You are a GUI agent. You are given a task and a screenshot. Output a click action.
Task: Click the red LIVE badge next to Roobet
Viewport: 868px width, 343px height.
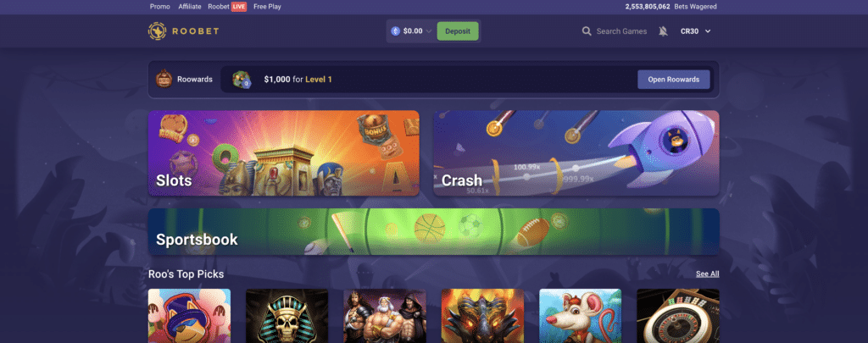coord(238,7)
